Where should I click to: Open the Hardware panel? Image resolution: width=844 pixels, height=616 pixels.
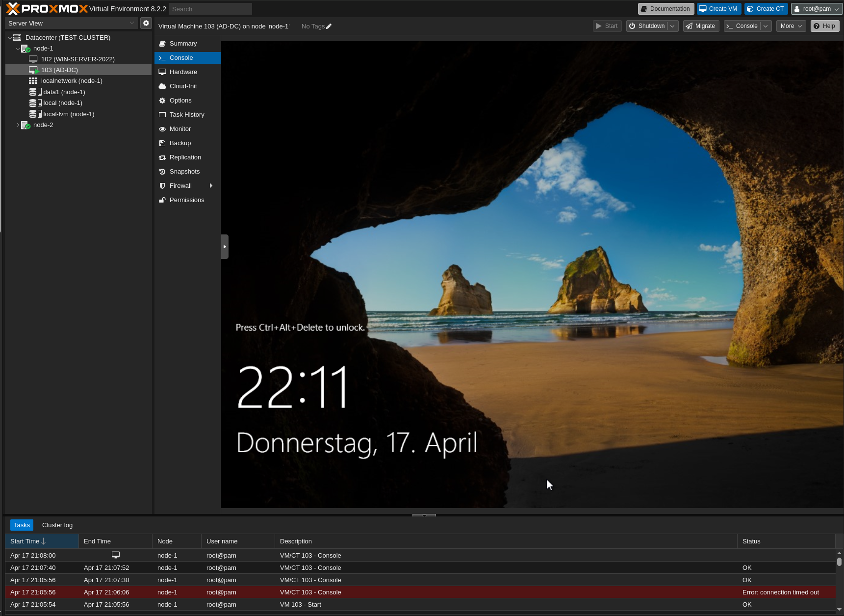point(183,72)
